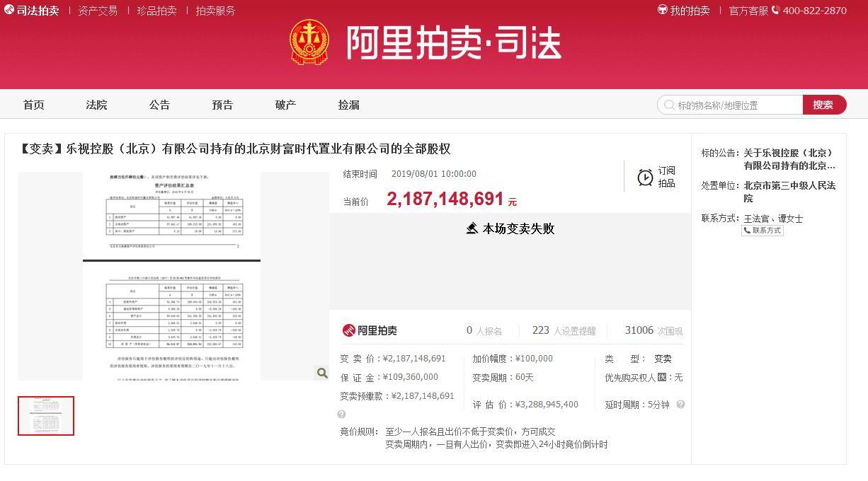Click the 变卖价 ¥2,187,148,691 value
Viewport: 868px width, 481px height.
414,359
